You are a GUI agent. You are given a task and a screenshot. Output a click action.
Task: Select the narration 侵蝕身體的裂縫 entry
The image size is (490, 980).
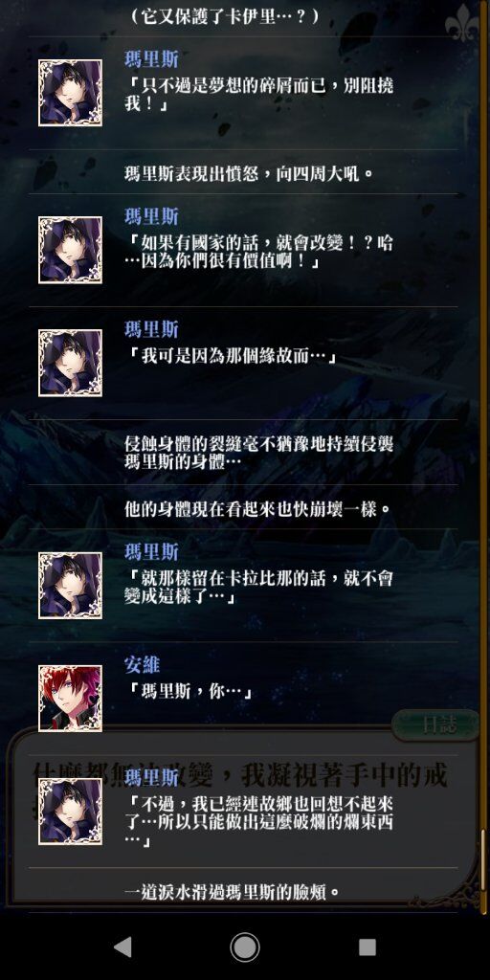(258, 453)
